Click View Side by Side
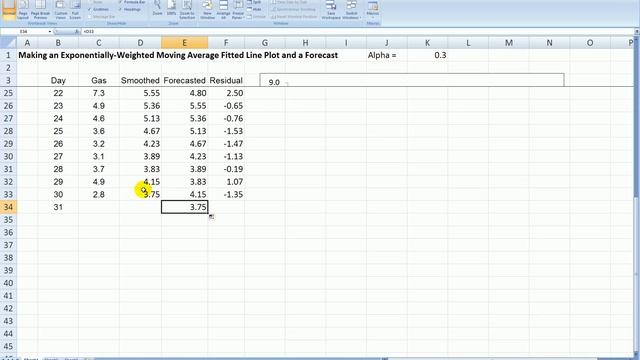The height and width of the screenshot is (360, 640). click(291, 2)
